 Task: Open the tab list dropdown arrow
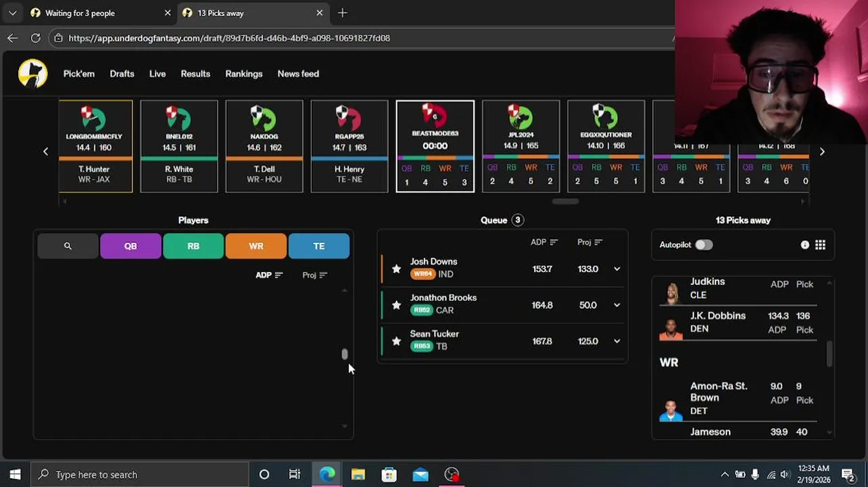tap(12, 13)
